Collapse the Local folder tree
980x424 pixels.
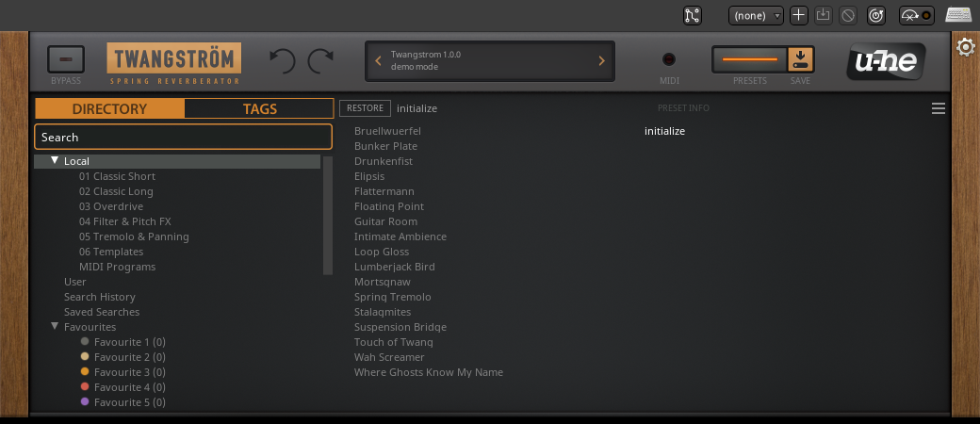coord(55,161)
